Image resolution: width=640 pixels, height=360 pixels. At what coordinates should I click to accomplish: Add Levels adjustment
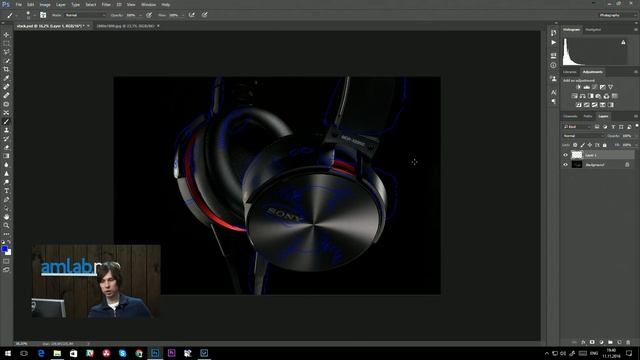pyautogui.click(x=587, y=87)
